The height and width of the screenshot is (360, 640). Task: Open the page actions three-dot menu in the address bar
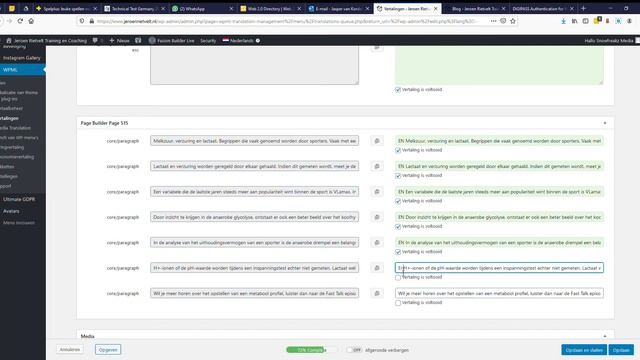pyautogui.click(x=493, y=21)
